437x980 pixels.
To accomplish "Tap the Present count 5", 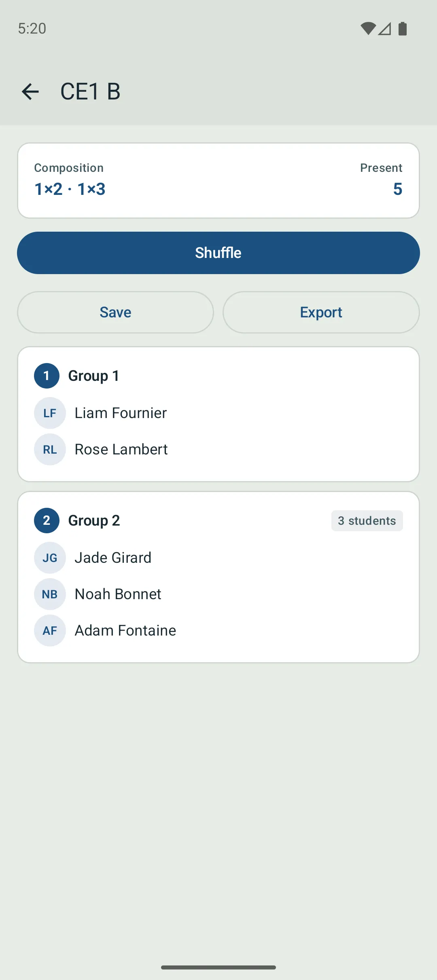I will pyautogui.click(x=397, y=189).
